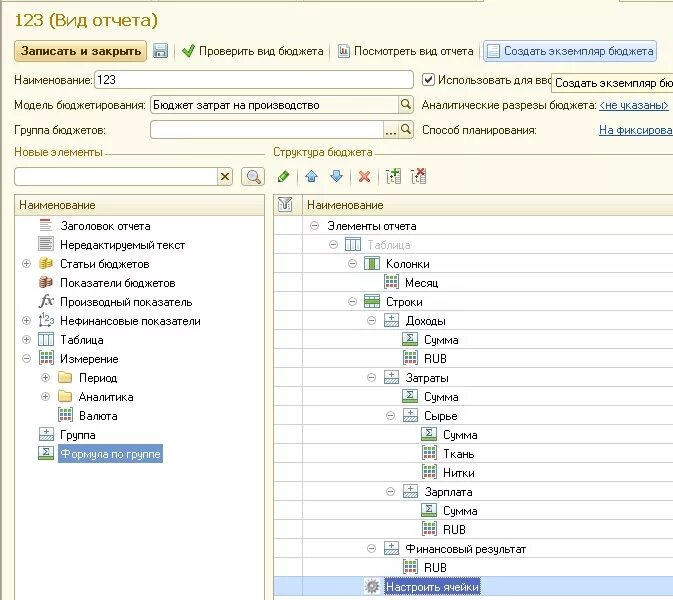Click the save floppy disk icon
This screenshot has height=600, width=673.
point(160,51)
